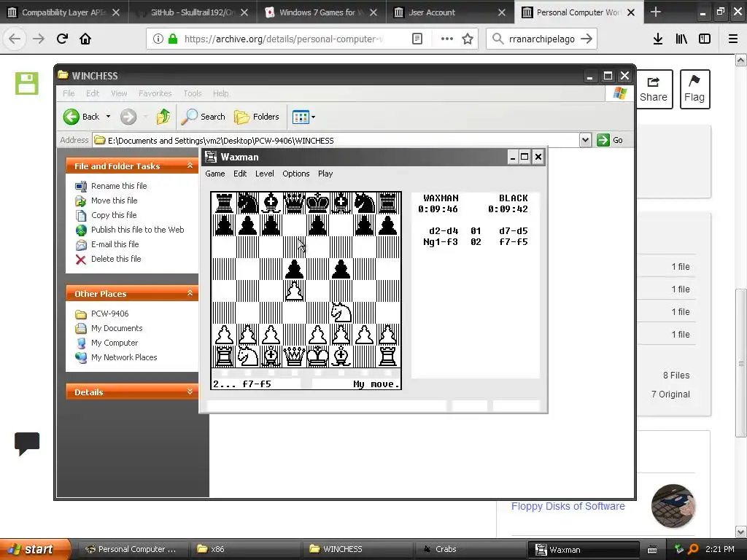The image size is (747, 560).
Task: Open the Back button history dropdown arrow
Action: (108, 117)
